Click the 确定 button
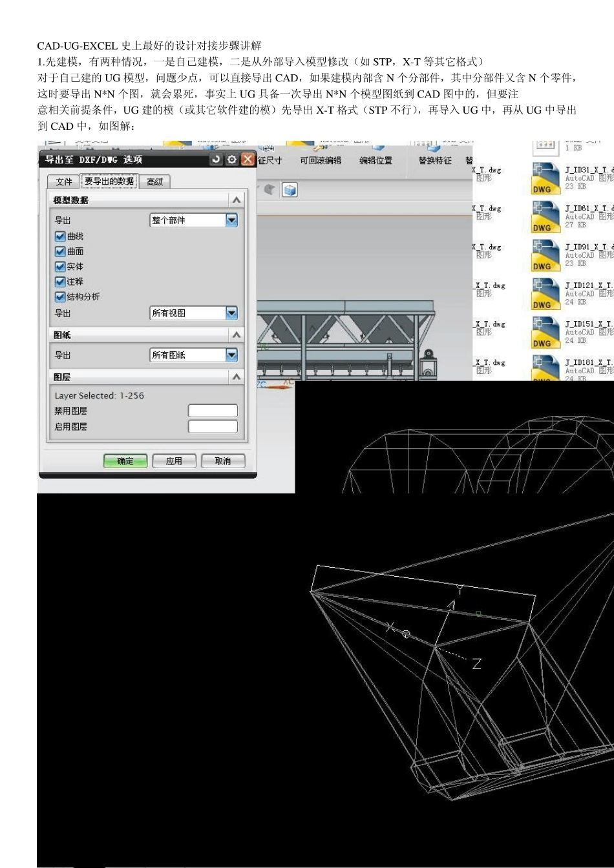The image size is (614, 868). click(x=125, y=461)
